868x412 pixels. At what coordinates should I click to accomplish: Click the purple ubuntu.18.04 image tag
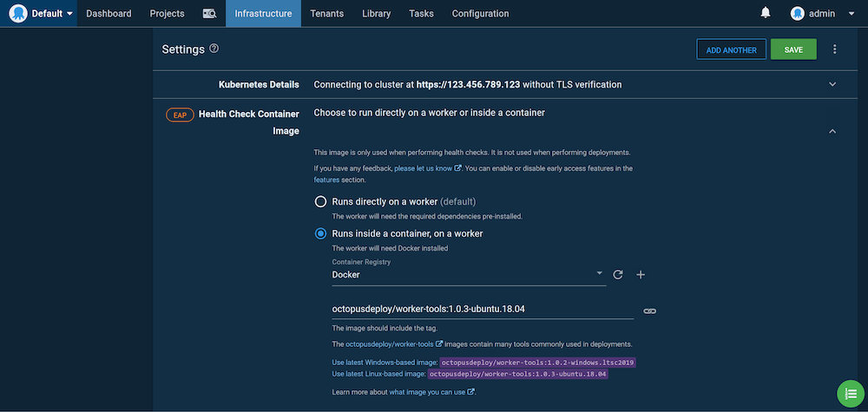(518, 375)
